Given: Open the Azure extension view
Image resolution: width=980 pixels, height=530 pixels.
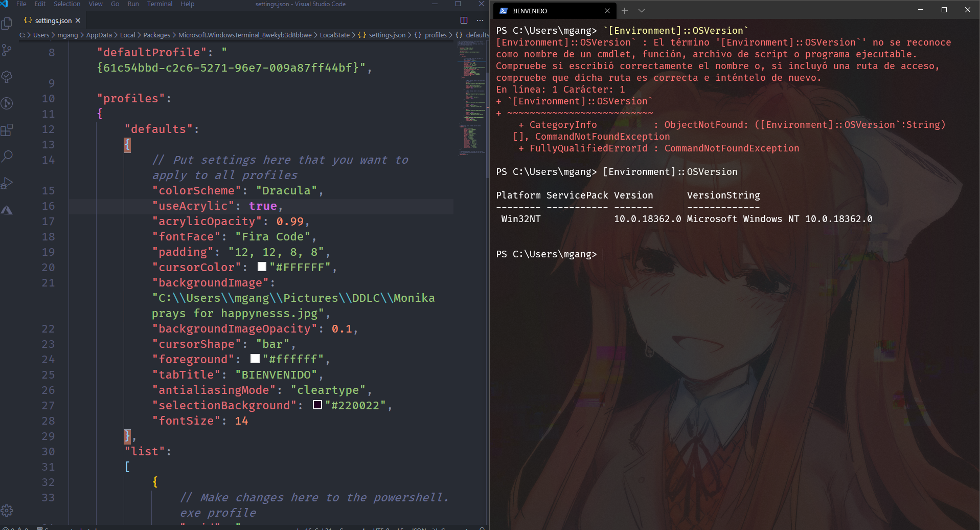Looking at the screenshot, I should [x=8, y=209].
